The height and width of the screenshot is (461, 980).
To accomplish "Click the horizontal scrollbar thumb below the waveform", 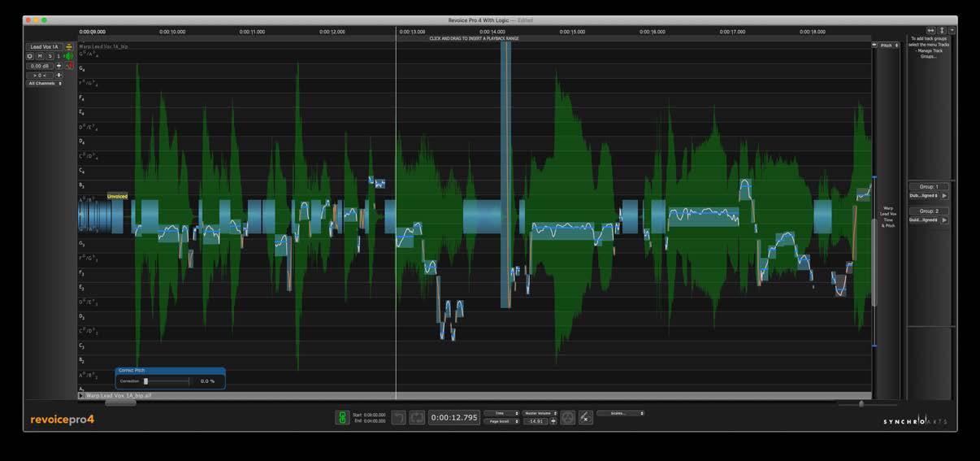I will tap(120, 402).
